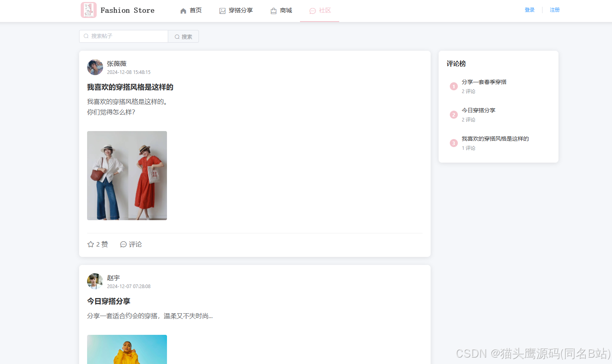612x364 pixels.
Task: Click the star like icon next to 2 赞
Action: point(91,244)
